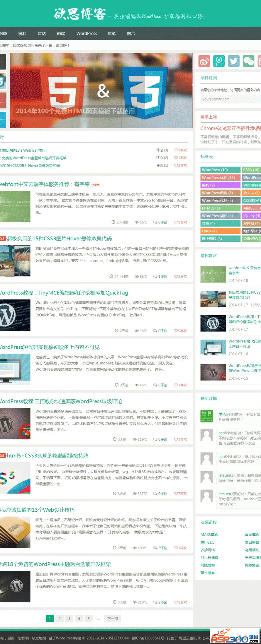Open 三招教你快速屏蔽垃圾评论 article title
This screenshot has height=644, width=261.
tap(61, 401)
